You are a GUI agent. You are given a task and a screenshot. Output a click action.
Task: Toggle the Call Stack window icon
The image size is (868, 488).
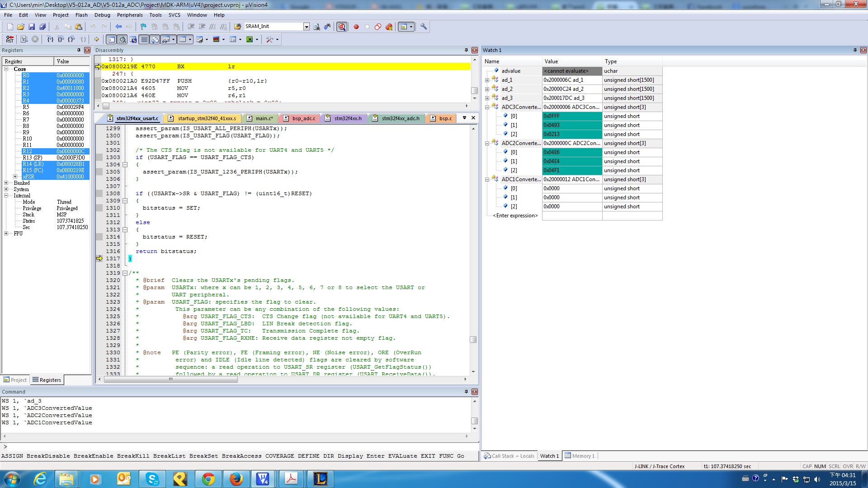tap(155, 39)
